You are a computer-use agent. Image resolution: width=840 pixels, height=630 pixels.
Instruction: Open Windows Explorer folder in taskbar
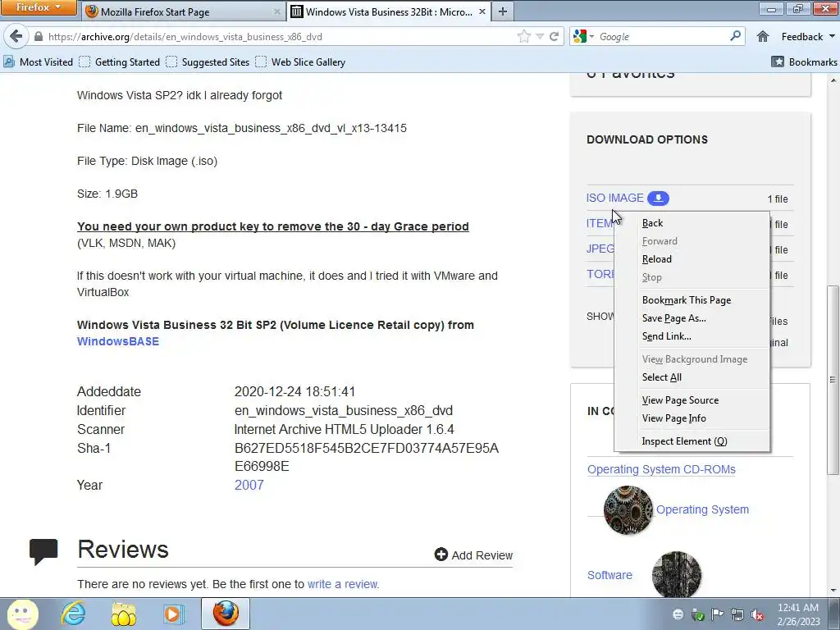(x=123, y=614)
